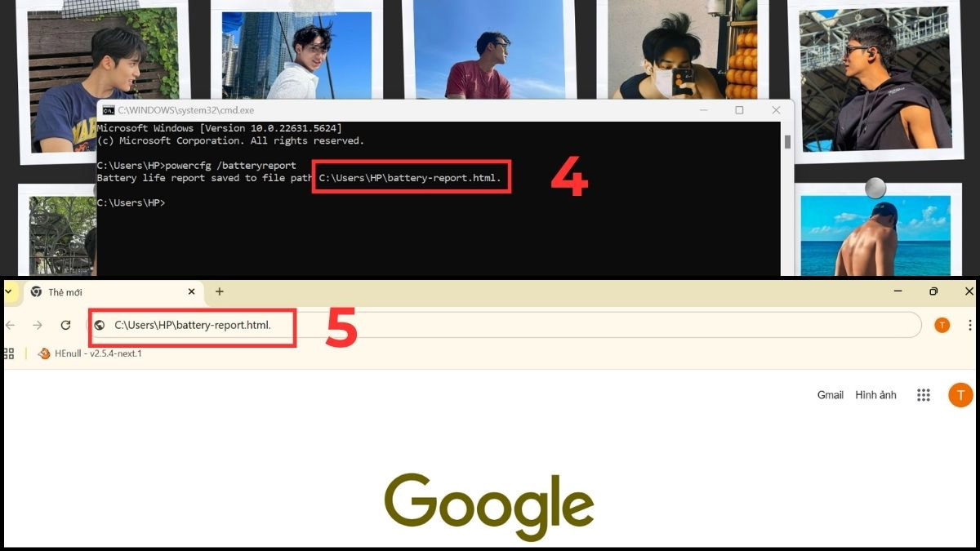Expand the tab search dropdown arrow
980x551 pixels.
pos(8,291)
